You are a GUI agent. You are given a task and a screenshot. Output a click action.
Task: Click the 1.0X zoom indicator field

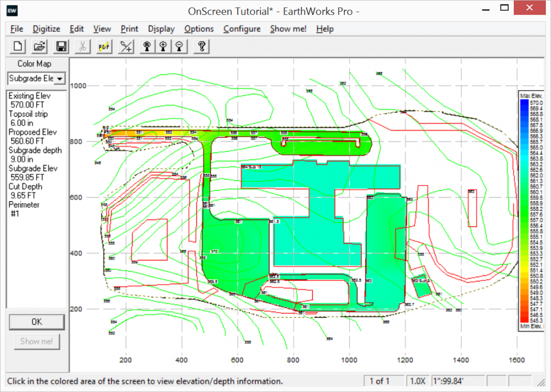click(417, 380)
